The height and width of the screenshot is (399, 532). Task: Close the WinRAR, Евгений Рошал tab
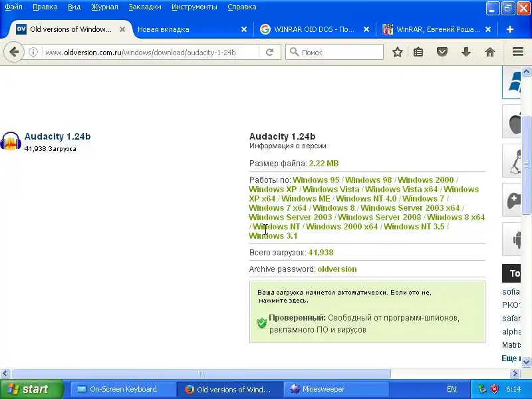[x=488, y=29]
